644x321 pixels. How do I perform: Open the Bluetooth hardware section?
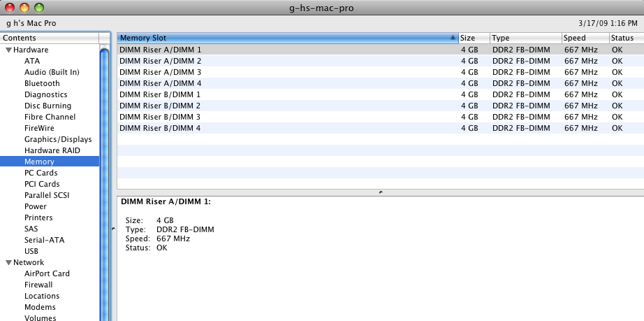click(x=42, y=83)
